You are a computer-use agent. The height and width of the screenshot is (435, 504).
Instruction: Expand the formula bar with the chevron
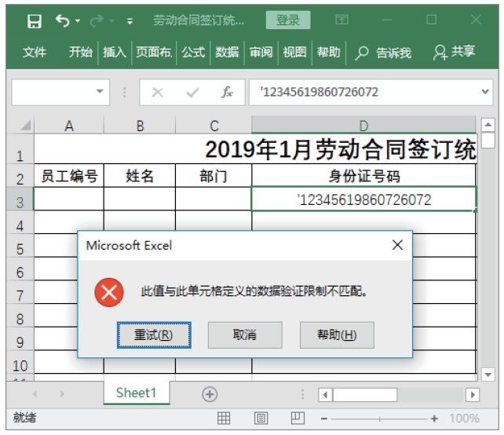pyautogui.click(x=485, y=92)
